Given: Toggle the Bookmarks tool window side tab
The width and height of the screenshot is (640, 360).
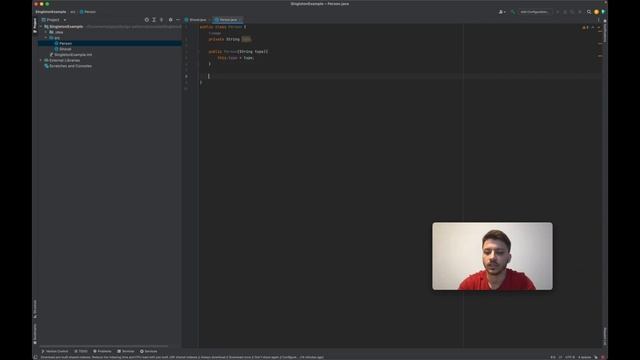Looking at the screenshot, I should coord(35,333).
